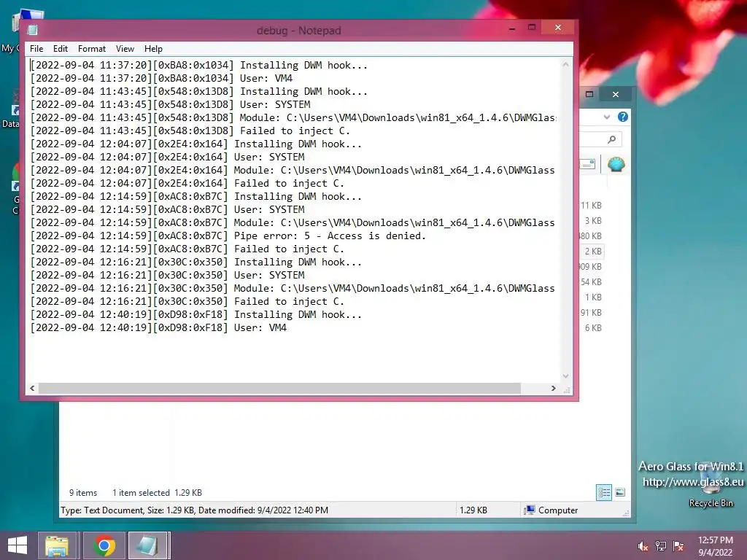Image resolution: width=747 pixels, height=560 pixels.
Task: Click the Explorer search magnifier icon
Action: click(x=612, y=139)
